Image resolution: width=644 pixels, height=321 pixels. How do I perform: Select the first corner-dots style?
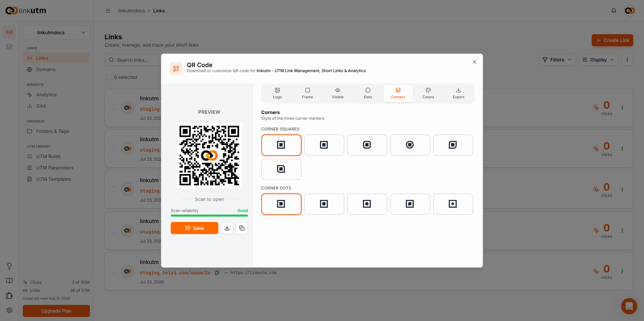(281, 204)
